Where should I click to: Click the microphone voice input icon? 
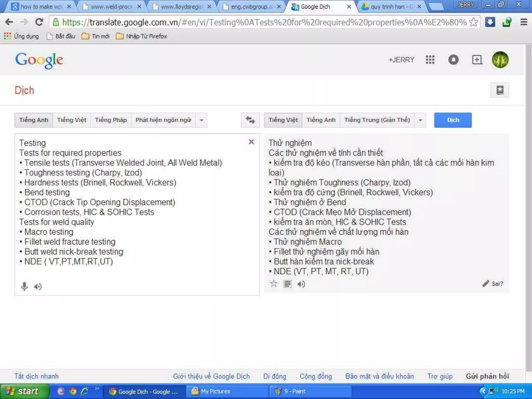(x=24, y=286)
